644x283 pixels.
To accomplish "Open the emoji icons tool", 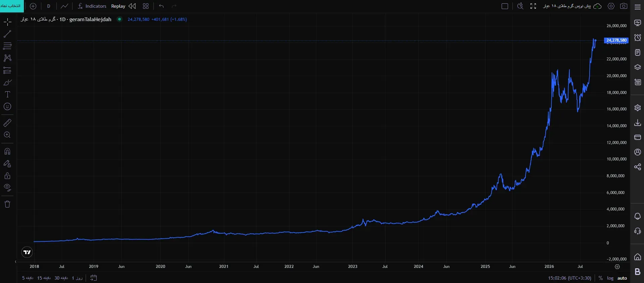I will pyautogui.click(x=7, y=107).
